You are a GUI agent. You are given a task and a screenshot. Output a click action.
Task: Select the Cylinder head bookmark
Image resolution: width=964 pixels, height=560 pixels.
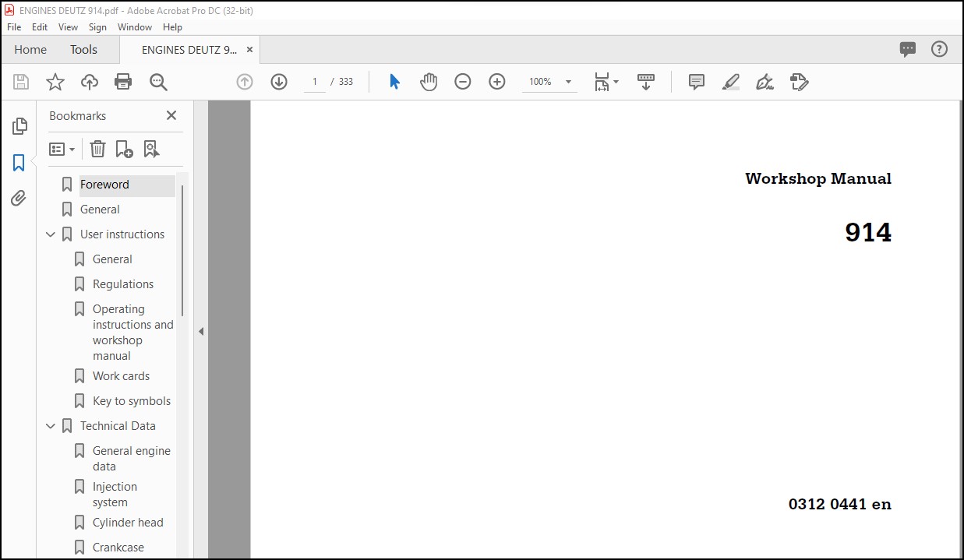128,523
